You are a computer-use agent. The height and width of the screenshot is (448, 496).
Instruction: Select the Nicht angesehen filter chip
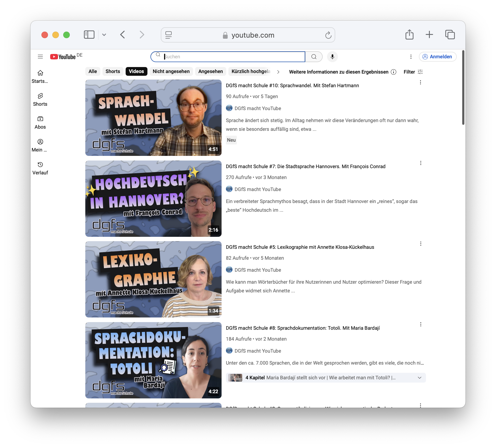point(171,71)
